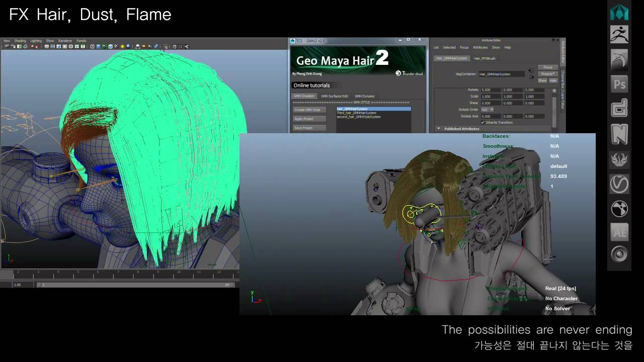Click the Apply Preset button

click(309, 119)
